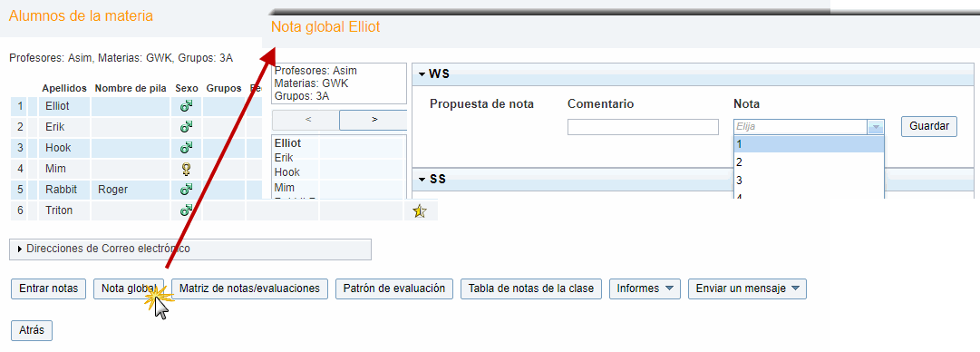The height and width of the screenshot is (352, 980).
Task: Sort by the Apellidos column header
Action: pos(64,89)
